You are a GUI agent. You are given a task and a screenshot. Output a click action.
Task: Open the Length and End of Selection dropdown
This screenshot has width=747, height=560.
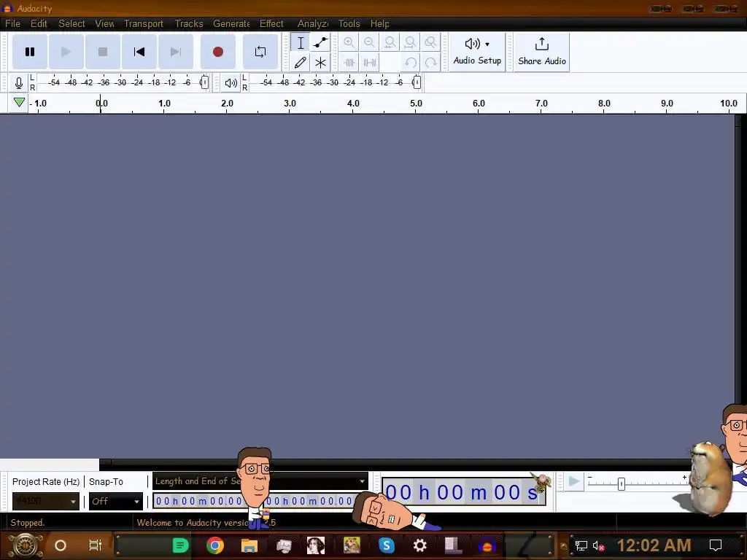260,481
